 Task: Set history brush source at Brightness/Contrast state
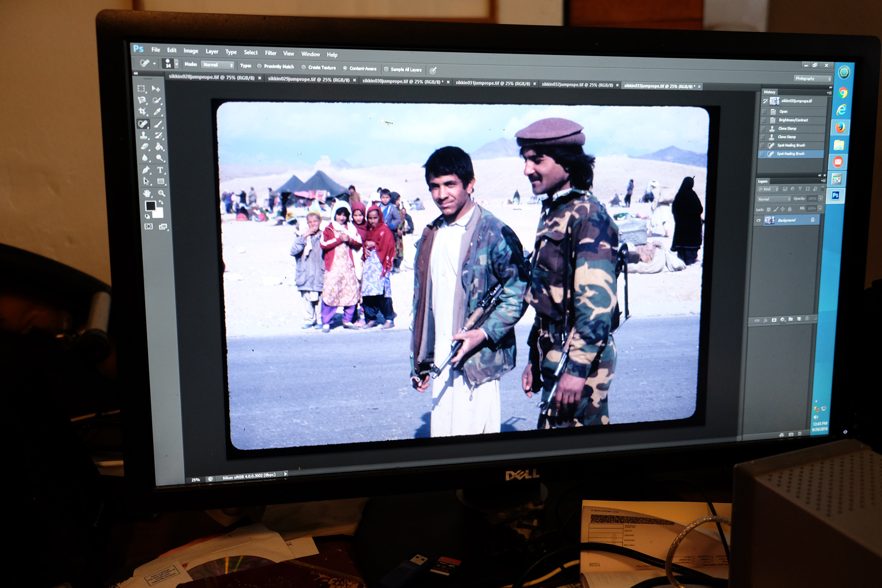pyautogui.click(x=764, y=120)
